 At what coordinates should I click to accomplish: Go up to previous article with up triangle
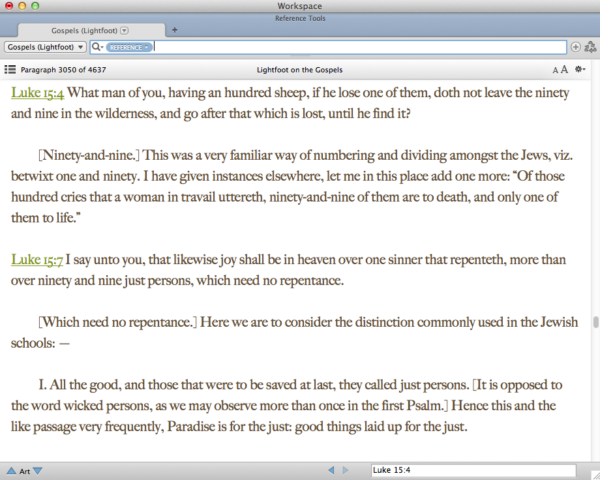tap(11, 470)
